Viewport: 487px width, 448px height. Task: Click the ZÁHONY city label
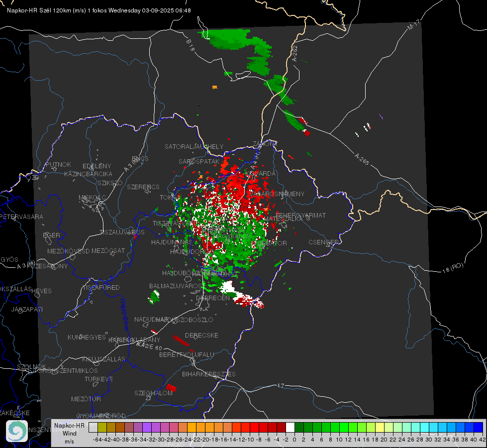point(265,144)
